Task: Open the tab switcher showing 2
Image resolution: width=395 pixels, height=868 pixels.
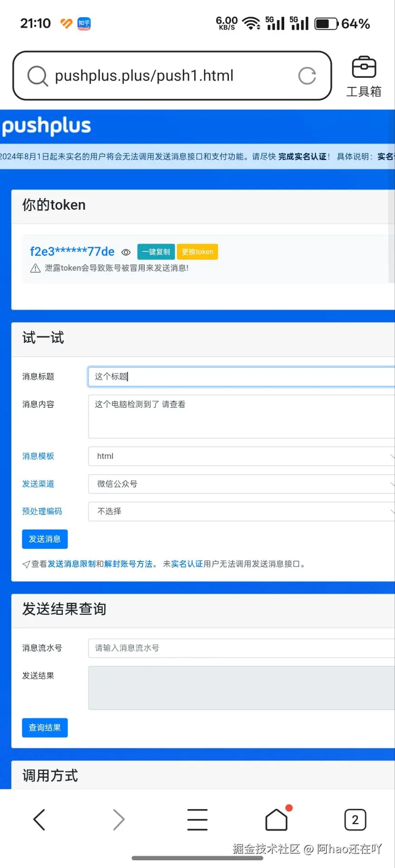Action: pyautogui.click(x=355, y=820)
